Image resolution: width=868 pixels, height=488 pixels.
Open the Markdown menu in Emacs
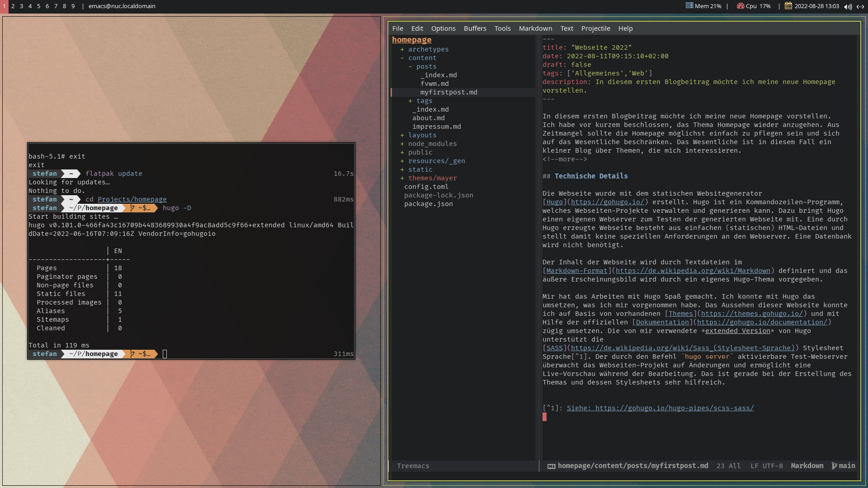[535, 28]
